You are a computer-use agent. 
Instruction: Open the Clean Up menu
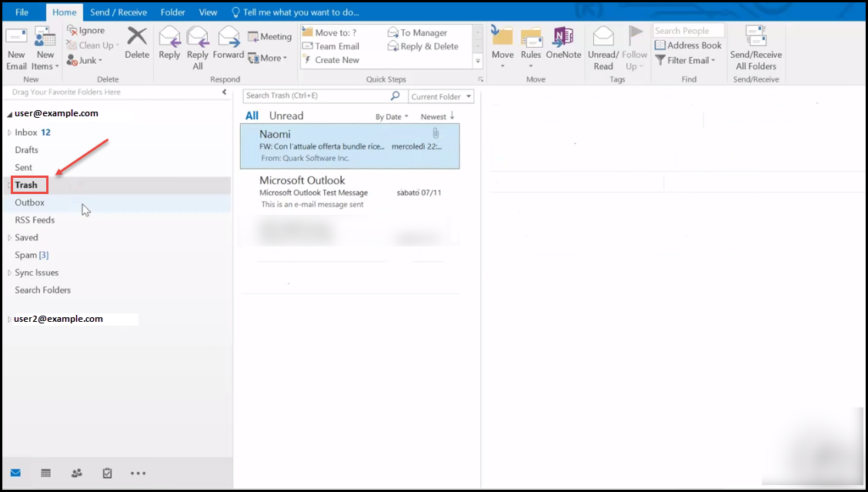[92, 45]
